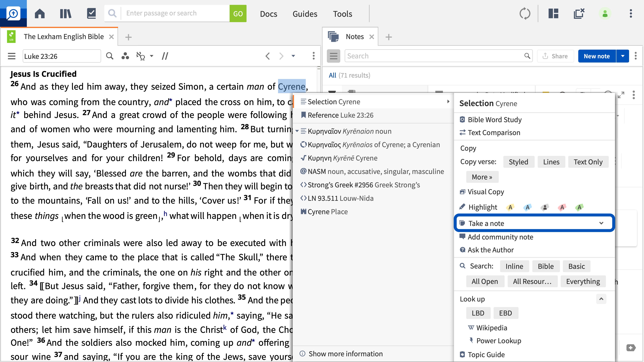
Task: Click the More » copy options button
Action: [482, 177]
